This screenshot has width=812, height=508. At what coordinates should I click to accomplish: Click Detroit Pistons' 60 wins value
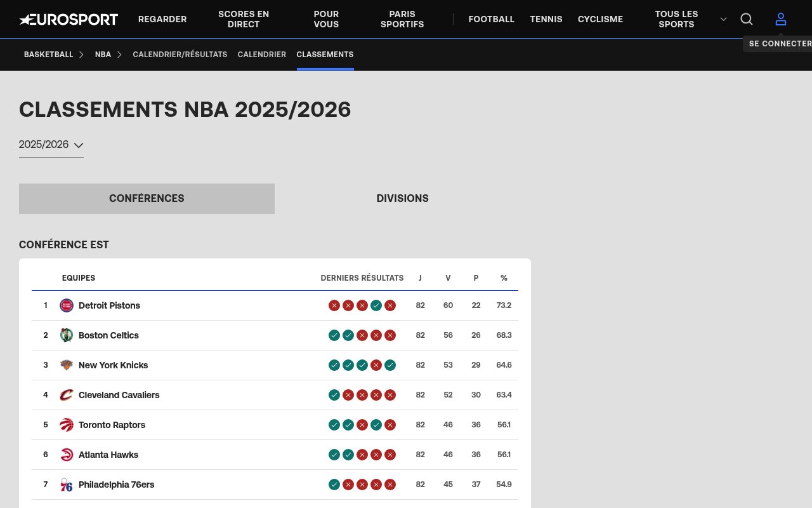coord(448,305)
